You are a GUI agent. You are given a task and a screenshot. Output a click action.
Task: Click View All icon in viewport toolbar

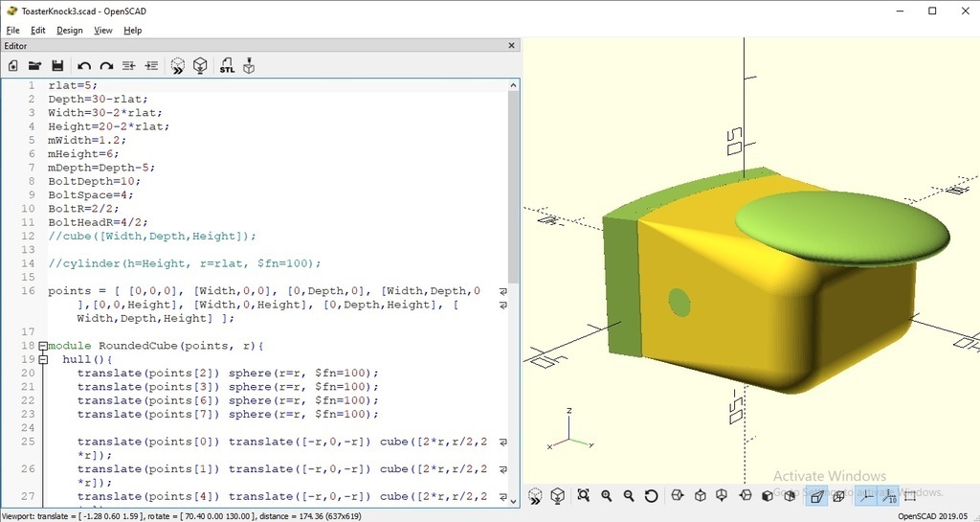(x=583, y=495)
